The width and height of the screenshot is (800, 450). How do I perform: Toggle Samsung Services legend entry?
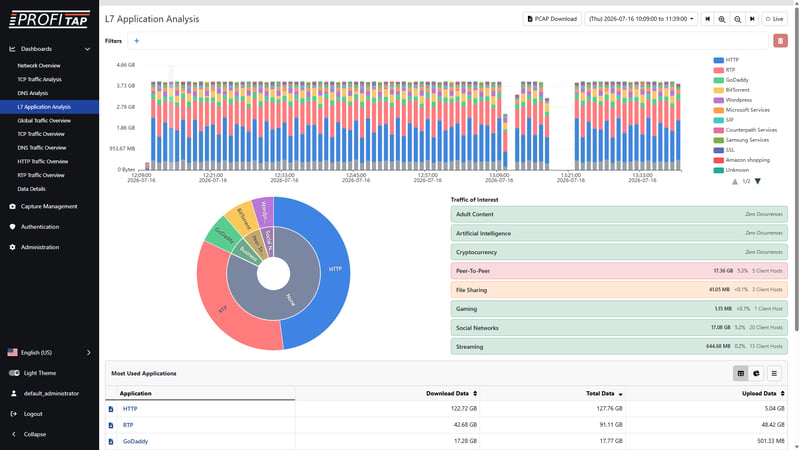pyautogui.click(x=741, y=140)
